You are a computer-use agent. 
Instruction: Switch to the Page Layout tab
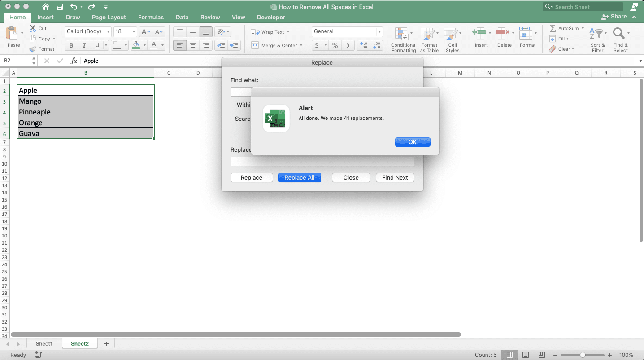[x=109, y=17]
